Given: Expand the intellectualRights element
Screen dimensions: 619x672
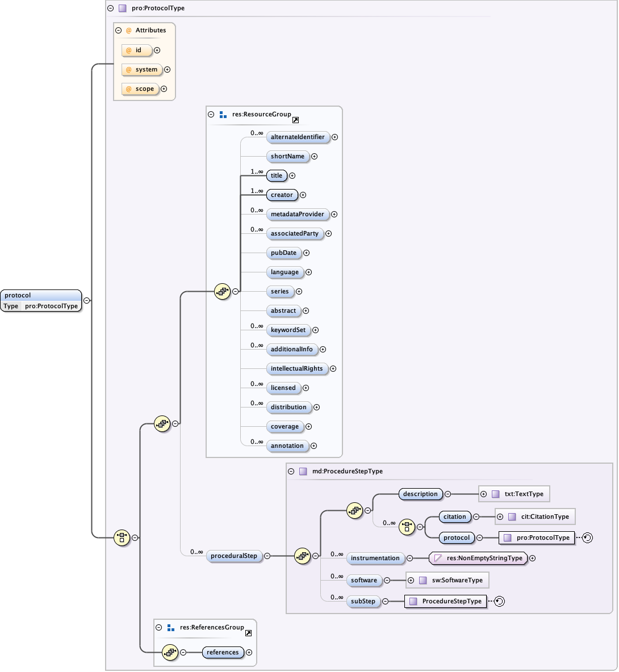Looking at the screenshot, I should click(333, 368).
